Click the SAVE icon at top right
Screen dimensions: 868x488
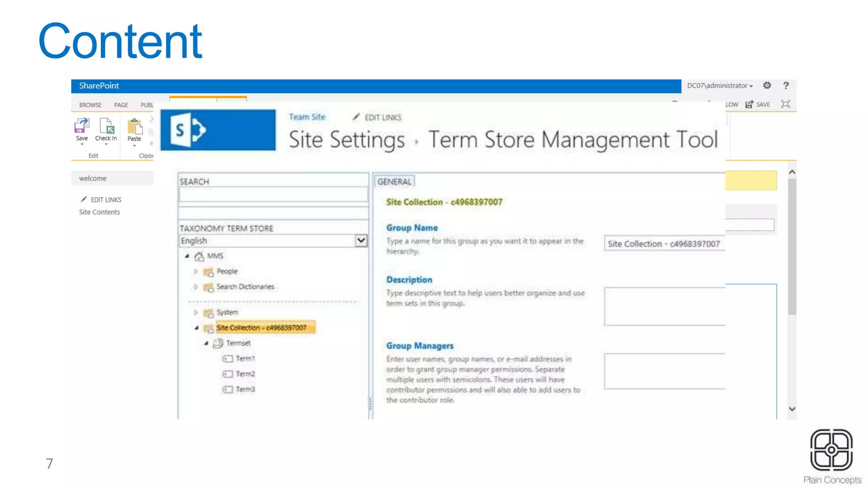coord(749,104)
